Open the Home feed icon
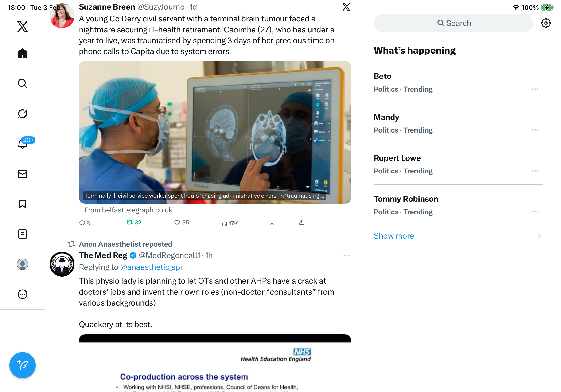 click(23, 53)
